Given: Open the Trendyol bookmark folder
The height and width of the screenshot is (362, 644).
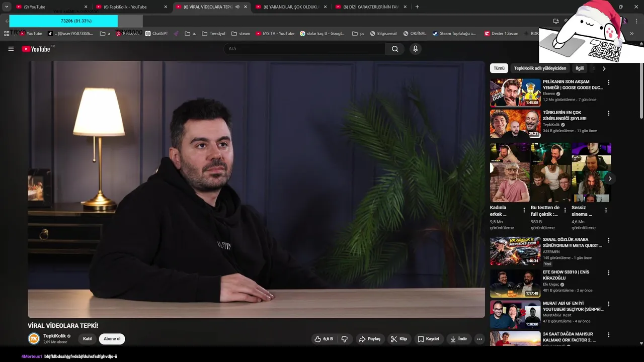Looking at the screenshot, I should pos(213,34).
